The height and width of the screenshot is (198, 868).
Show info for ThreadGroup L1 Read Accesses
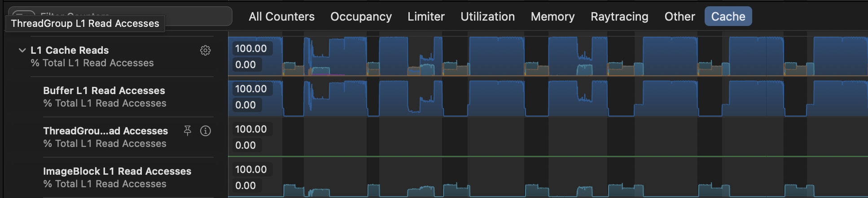coord(206,131)
